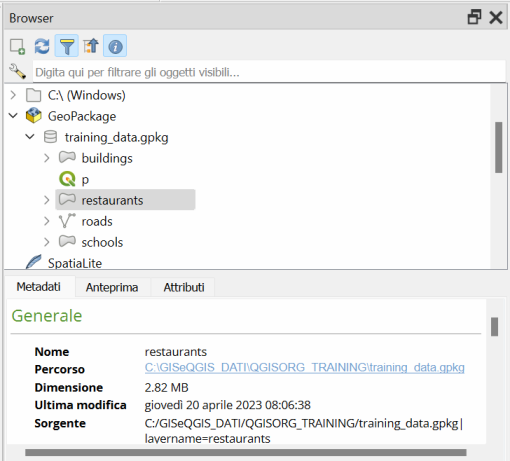Click the Generale heading
The image size is (510, 461).
tap(47, 316)
